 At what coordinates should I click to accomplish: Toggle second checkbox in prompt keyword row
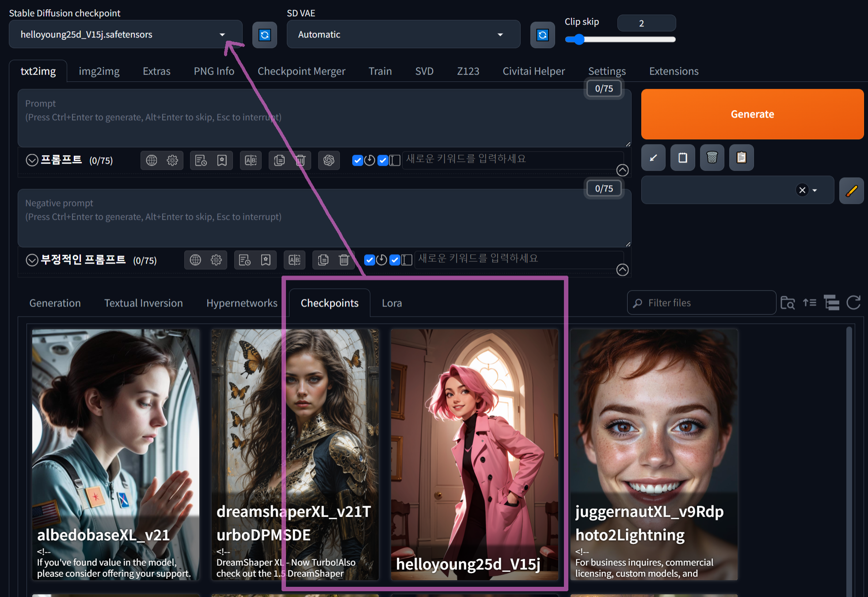click(x=383, y=161)
